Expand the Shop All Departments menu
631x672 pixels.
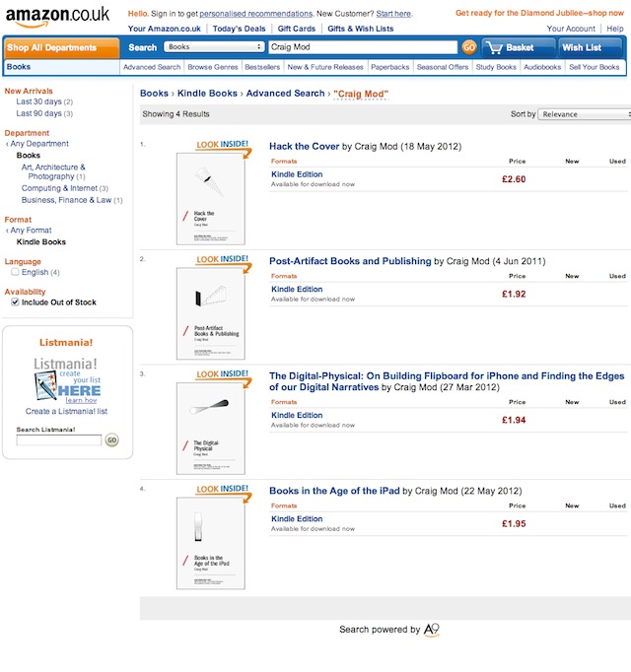[x=61, y=47]
